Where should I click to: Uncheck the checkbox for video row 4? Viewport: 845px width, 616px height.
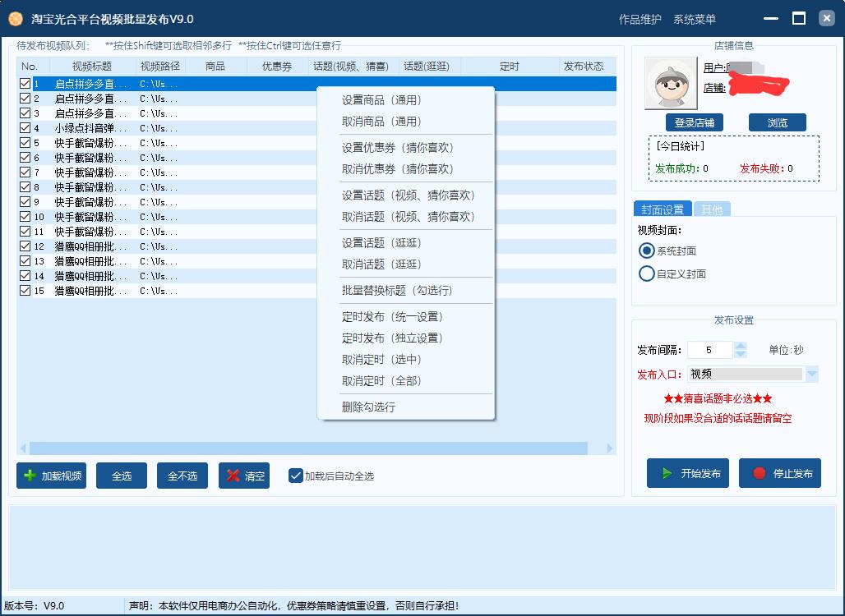25,127
